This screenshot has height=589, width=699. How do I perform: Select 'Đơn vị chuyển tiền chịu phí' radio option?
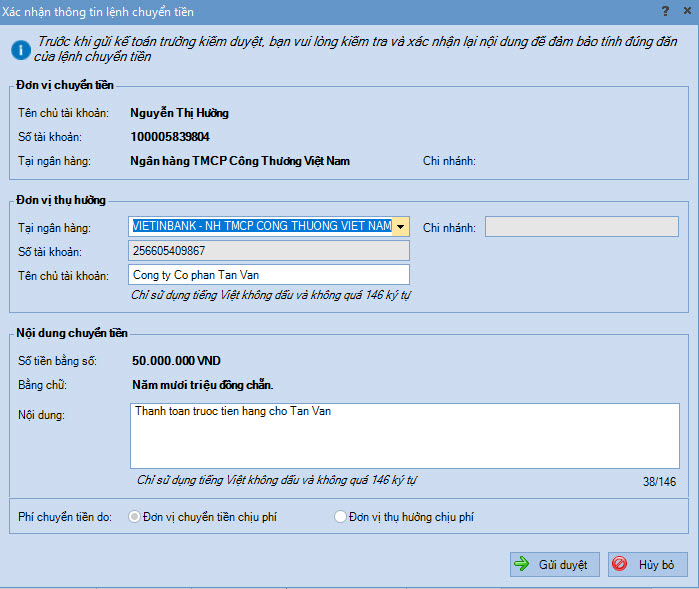pos(134,517)
